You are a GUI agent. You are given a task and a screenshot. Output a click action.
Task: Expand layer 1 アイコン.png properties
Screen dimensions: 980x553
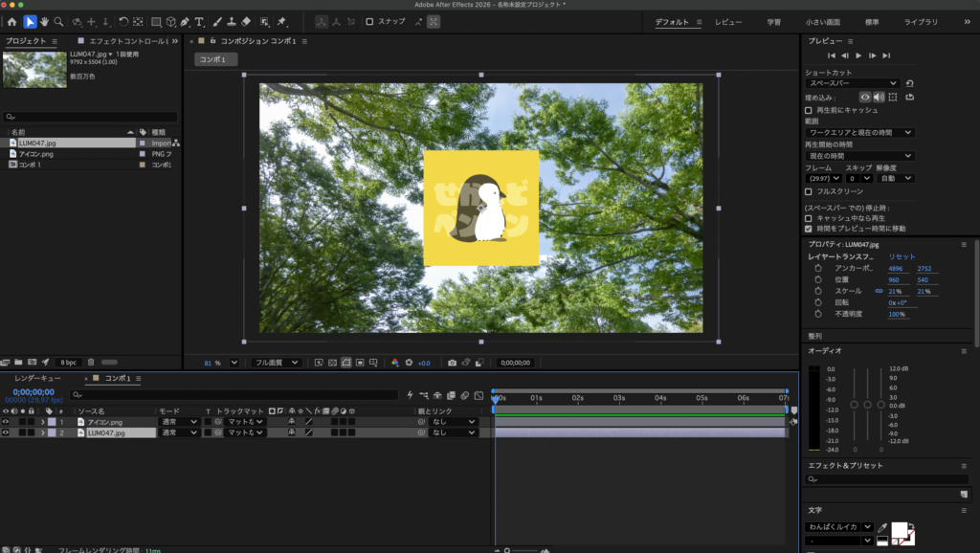tap(42, 422)
